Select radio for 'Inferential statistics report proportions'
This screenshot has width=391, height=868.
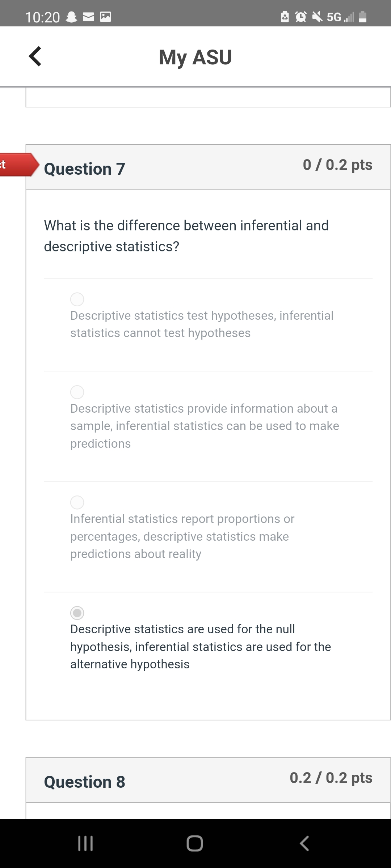[x=77, y=502]
